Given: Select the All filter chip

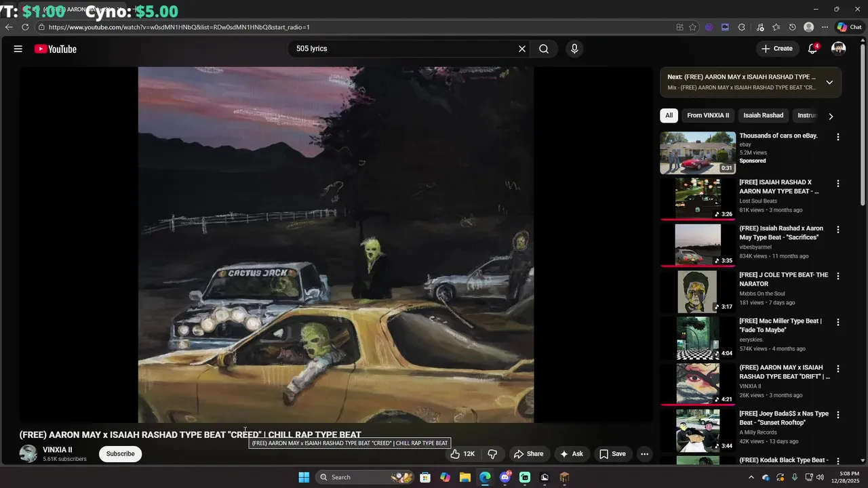Looking at the screenshot, I should coord(669,115).
